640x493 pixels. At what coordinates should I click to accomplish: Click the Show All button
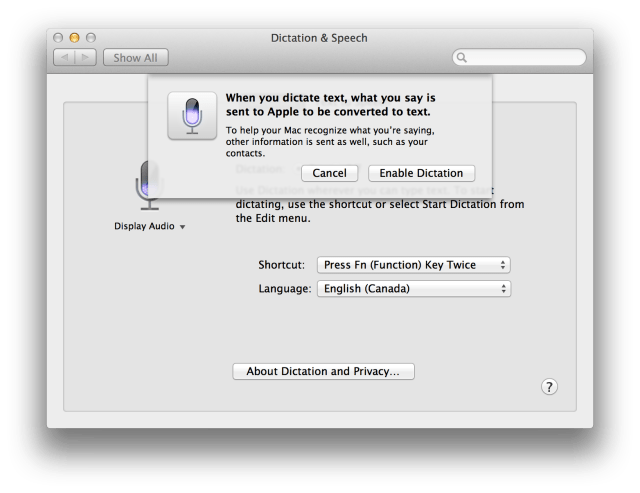pos(136,58)
